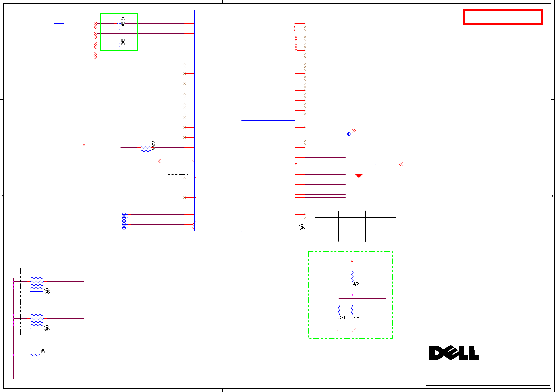Select the bottom-right resistor in the dashed green box

[352, 310]
